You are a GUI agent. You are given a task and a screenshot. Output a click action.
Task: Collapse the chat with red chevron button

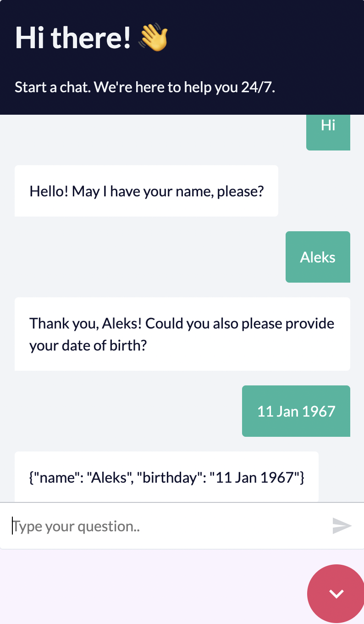click(336, 594)
